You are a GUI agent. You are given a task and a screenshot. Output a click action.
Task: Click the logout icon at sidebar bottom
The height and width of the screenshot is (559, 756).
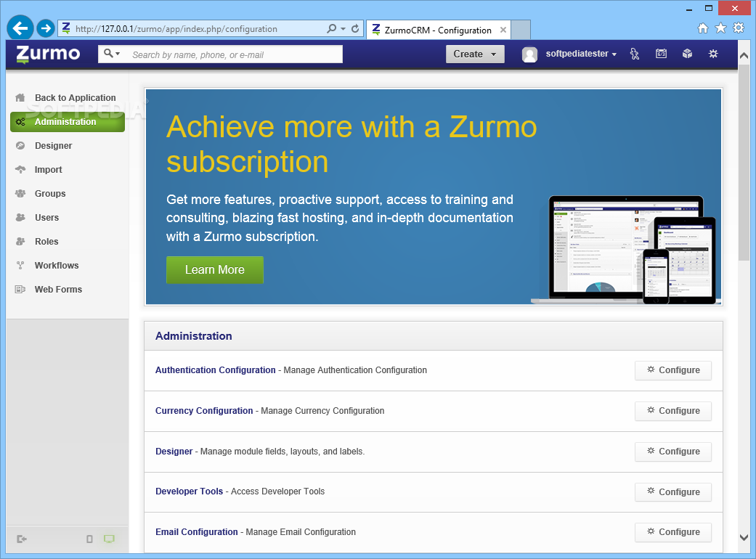pos(22,539)
